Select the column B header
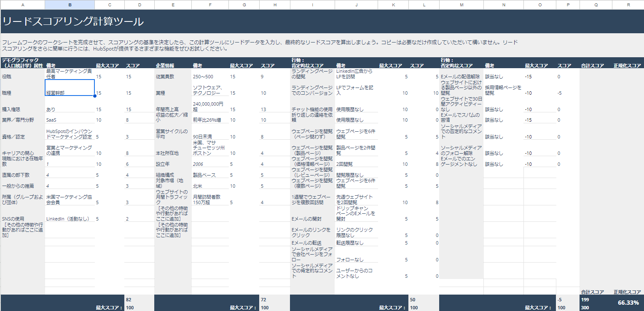 [x=70, y=5]
